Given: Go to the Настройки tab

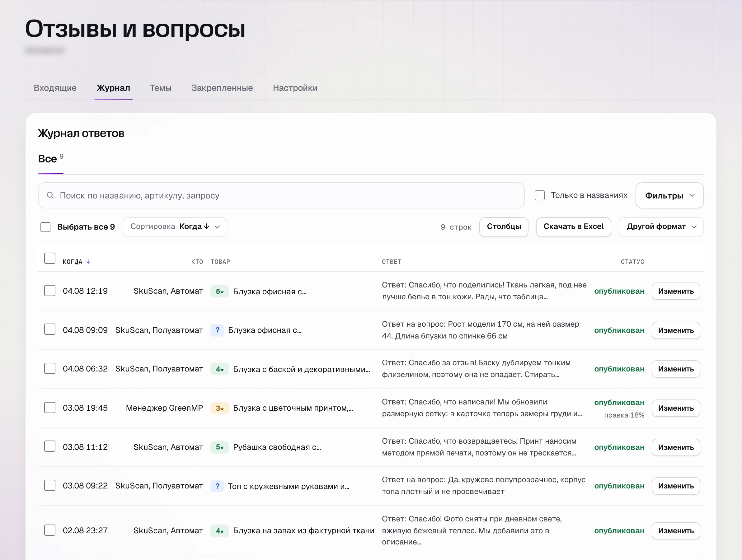Looking at the screenshot, I should [x=295, y=88].
